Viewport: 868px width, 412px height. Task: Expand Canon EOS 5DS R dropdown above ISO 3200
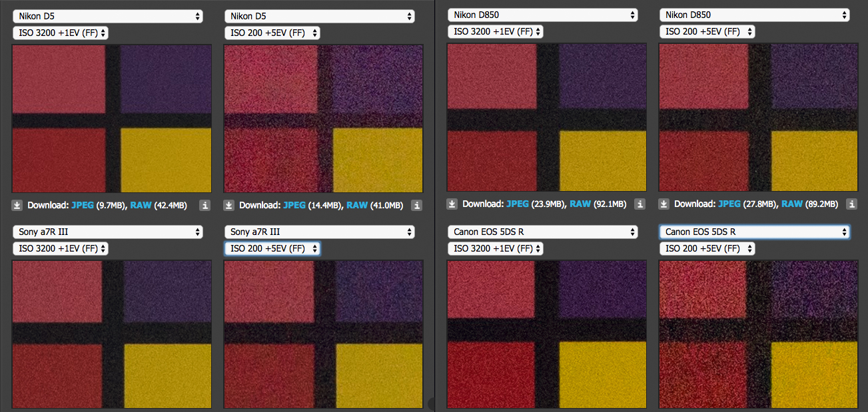pyautogui.click(x=542, y=232)
